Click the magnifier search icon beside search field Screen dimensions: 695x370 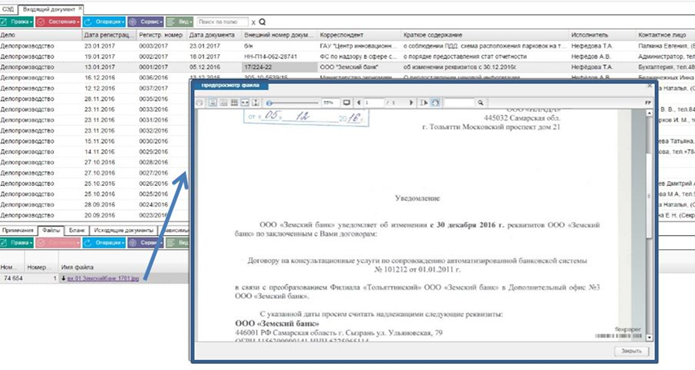[x=262, y=22]
